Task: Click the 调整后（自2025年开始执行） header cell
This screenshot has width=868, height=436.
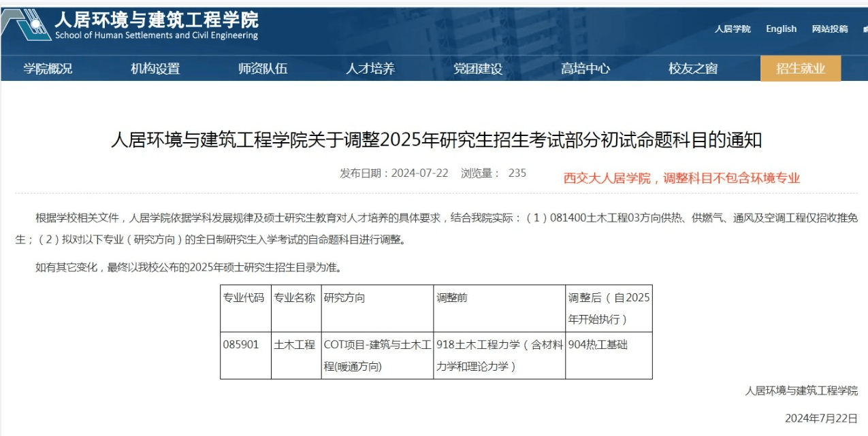Action: point(609,308)
